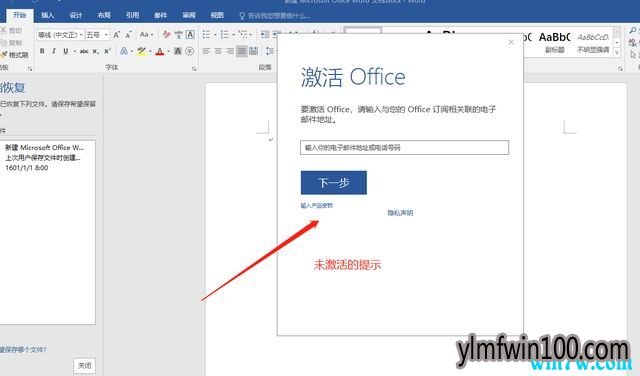Toggle superscript formatting
Image resolution: width=640 pixels, height=376 pixels.
[x=107, y=51]
